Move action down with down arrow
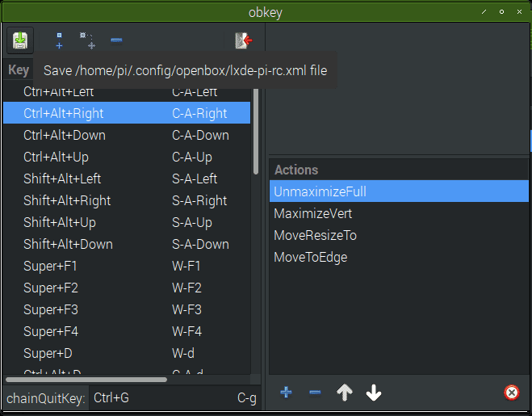 coord(374,393)
